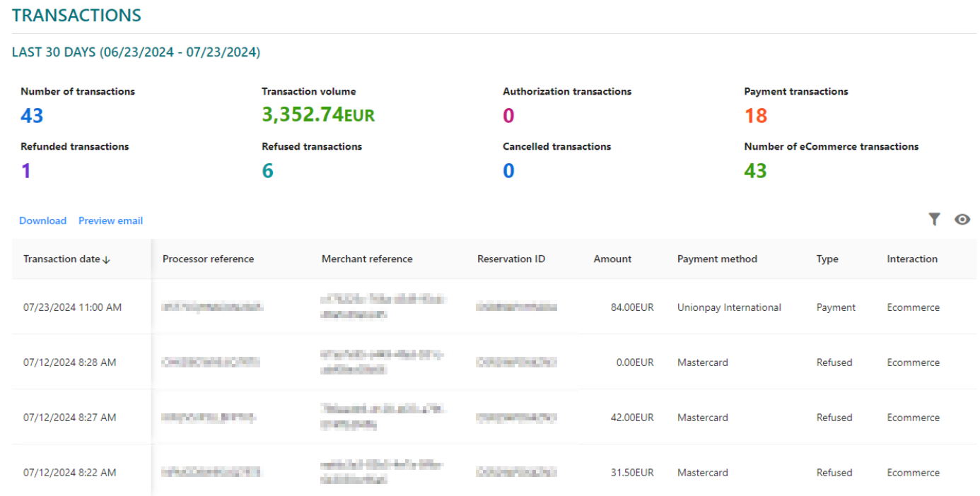
Task: Open the Download link
Action: (x=42, y=220)
